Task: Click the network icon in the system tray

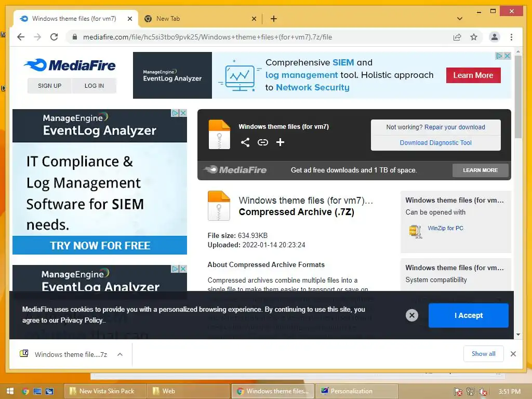Action: tap(470, 392)
